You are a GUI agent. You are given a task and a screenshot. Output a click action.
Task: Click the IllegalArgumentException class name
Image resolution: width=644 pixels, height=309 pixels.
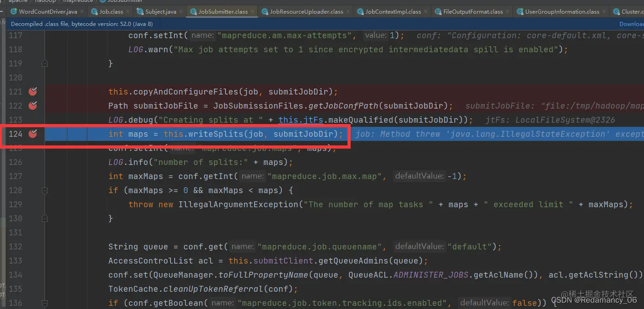coord(238,204)
